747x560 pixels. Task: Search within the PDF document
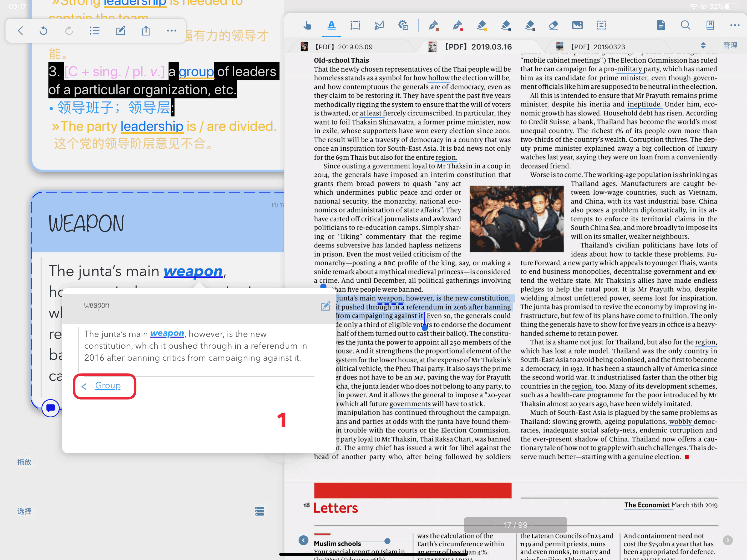coord(685,25)
